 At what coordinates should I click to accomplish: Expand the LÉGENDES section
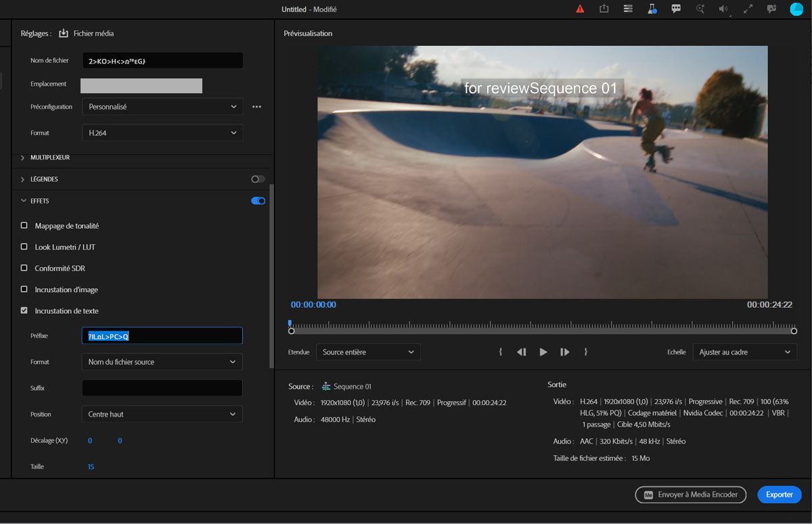pos(23,179)
